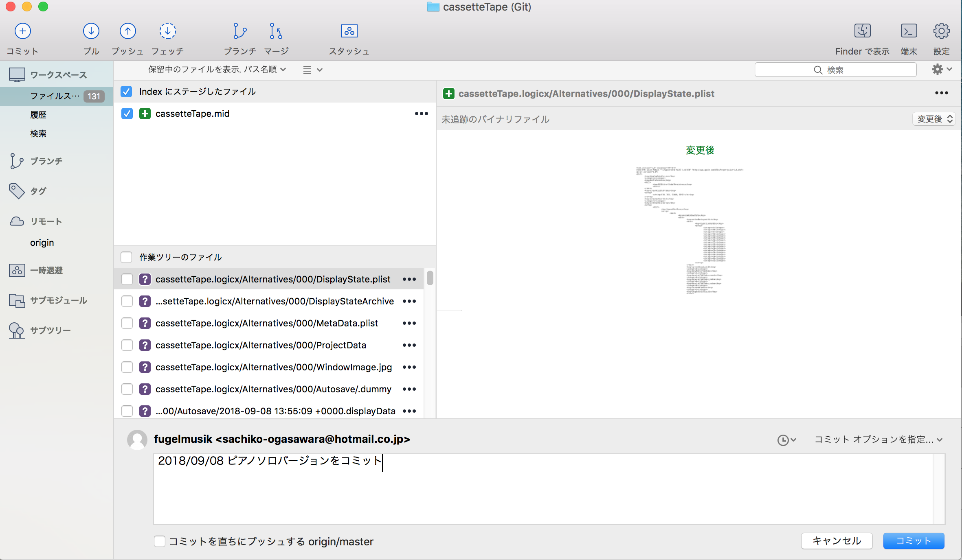Click Finder で表示 toolbar icon
The width and height of the screenshot is (962, 560).
(862, 31)
